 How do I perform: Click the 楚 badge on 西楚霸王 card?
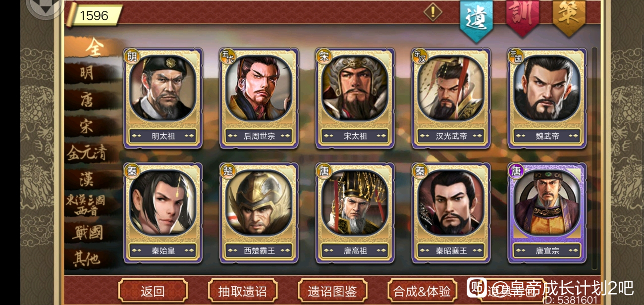pyautogui.click(x=228, y=171)
